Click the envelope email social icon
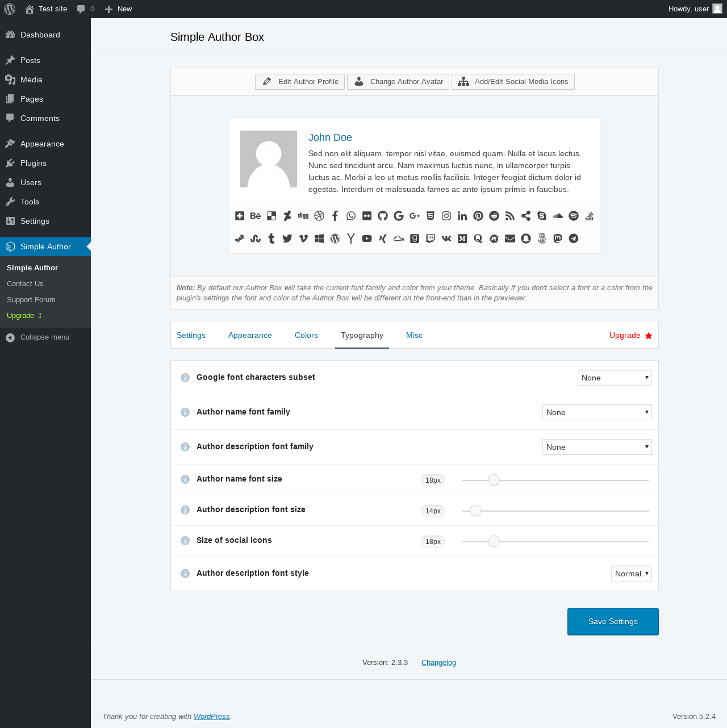 [x=510, y=239]
